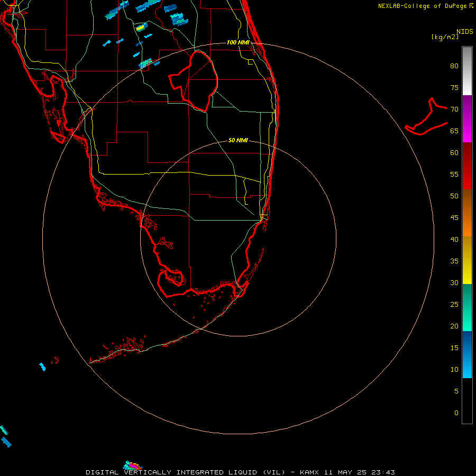Click the NIDS label above color scale
The width and height of the screenshot is (476, 476).
coord(465,32)
